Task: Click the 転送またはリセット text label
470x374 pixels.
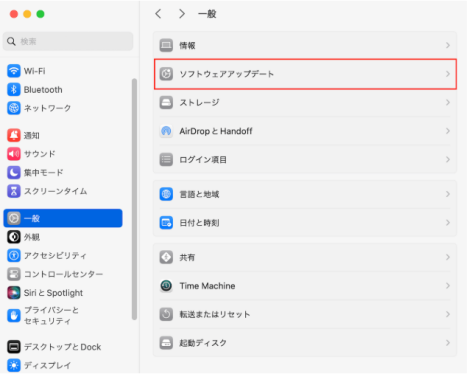Action: tap(215, 314)
